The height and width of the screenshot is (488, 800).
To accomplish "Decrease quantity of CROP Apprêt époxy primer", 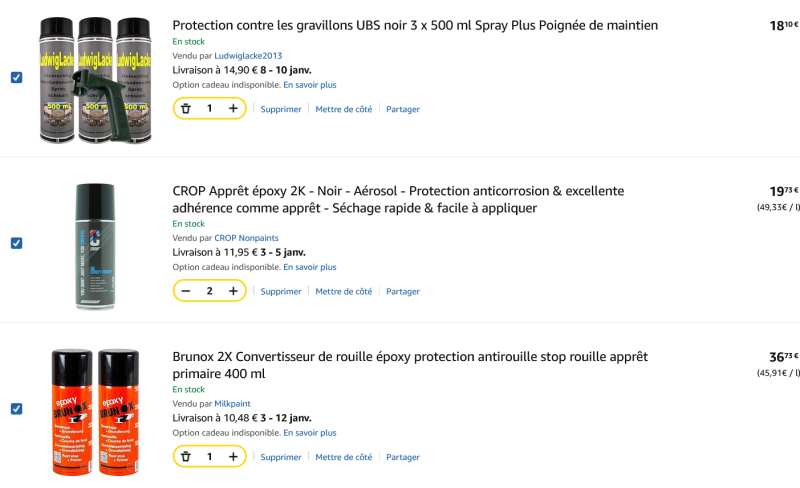I will pyautogui.click(x=186, y=291).
